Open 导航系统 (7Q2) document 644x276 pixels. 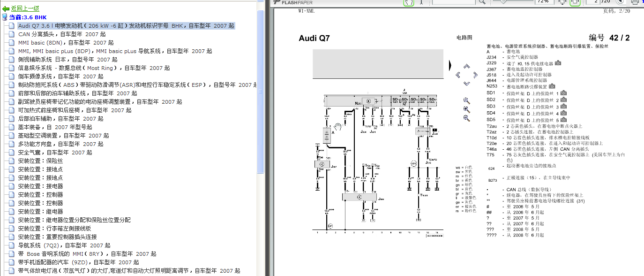point(64,245)
